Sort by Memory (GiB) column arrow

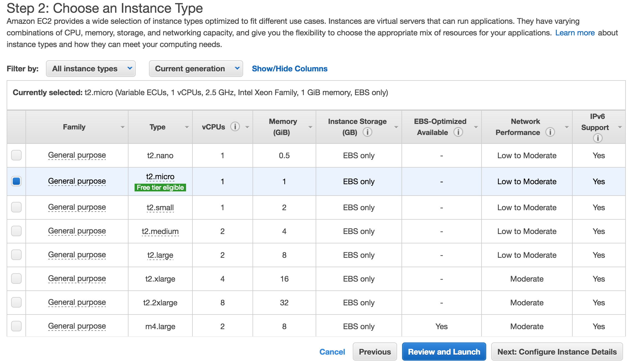click(310, 127)
